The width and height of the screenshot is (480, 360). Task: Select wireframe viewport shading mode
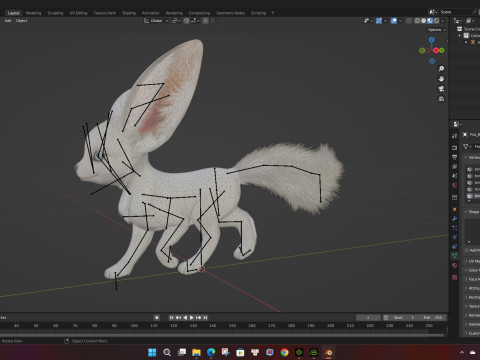coord(417,21)
